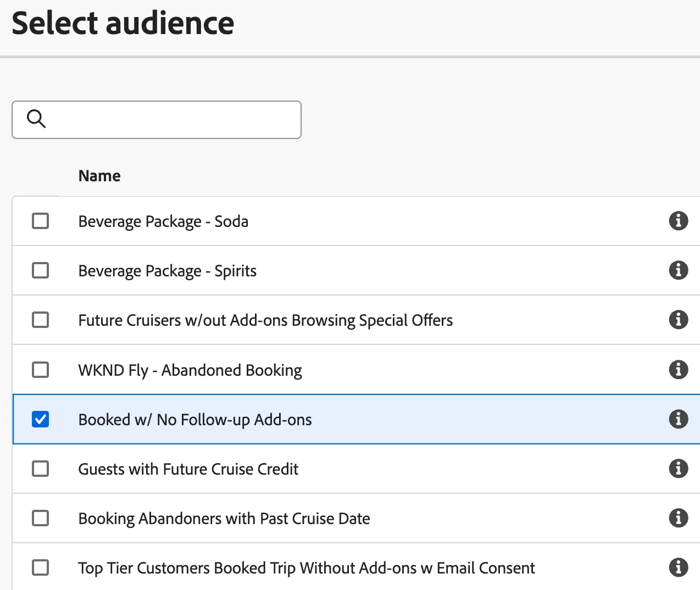700x590 pixels.
Task: Check Guests with Future Cruise Credit checkbox
Action: (x=41, y=469)
